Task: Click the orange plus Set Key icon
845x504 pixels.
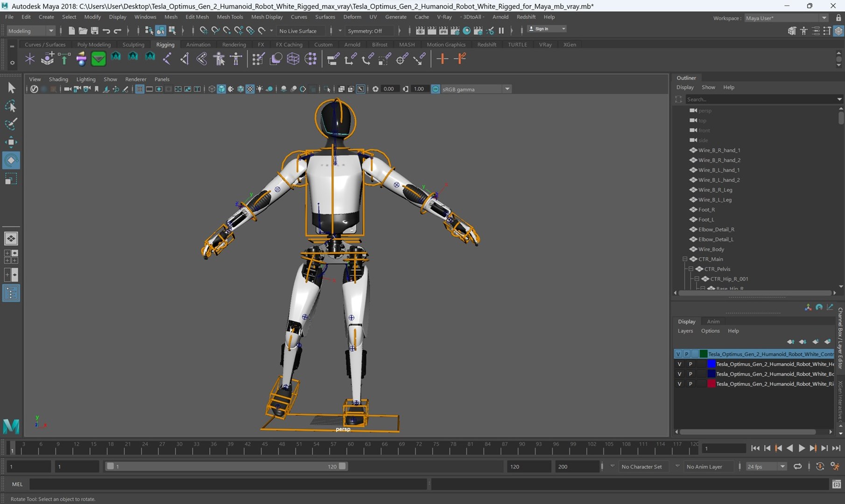Action: (x=442, y=59)
